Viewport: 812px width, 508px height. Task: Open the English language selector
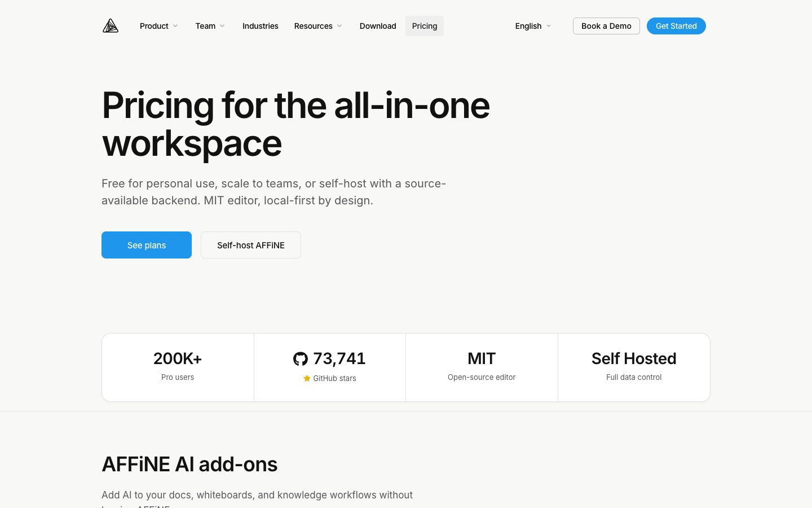(x=533, y=26)
